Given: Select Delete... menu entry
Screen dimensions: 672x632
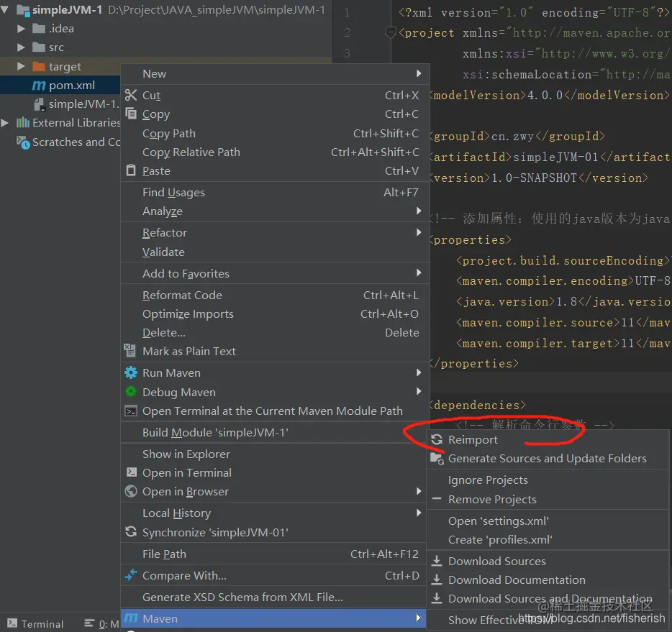Looking at the screenshot, I should coord(275,332).
